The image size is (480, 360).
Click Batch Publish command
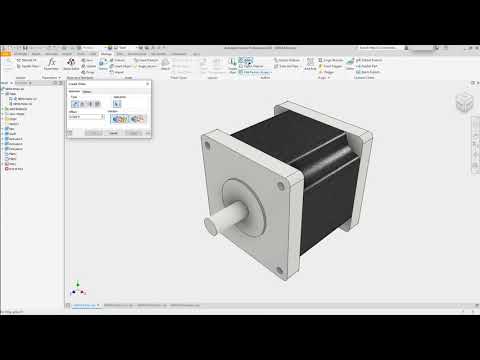coord(368,72)
